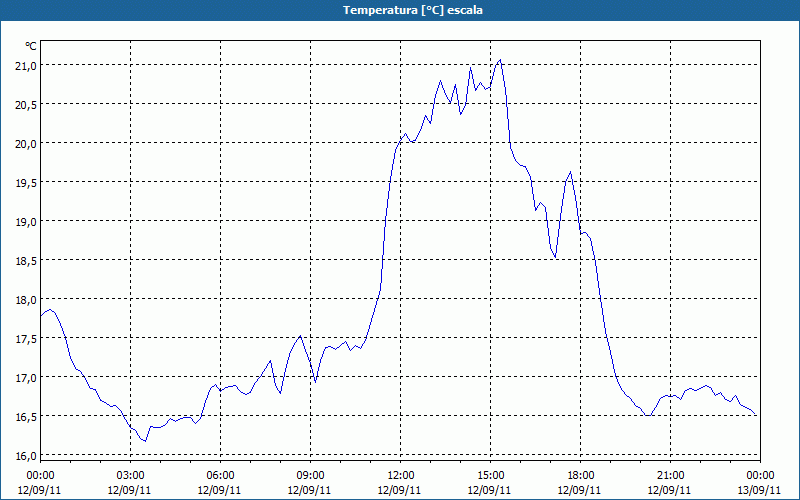Select the 19,5 y-axis label
Viewport: 800px width, 500px height.
click(x=26, y=182)
